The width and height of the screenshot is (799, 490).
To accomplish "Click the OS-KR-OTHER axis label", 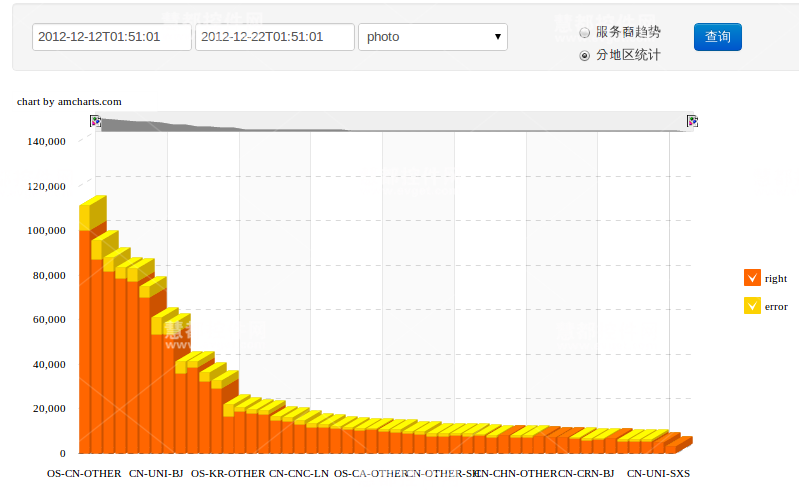I will point(228,474).
